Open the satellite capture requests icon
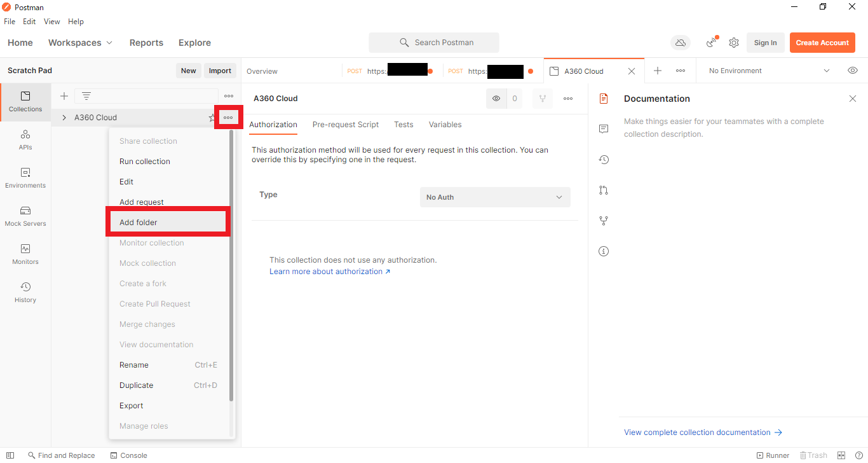 click(x=712, y=43)
